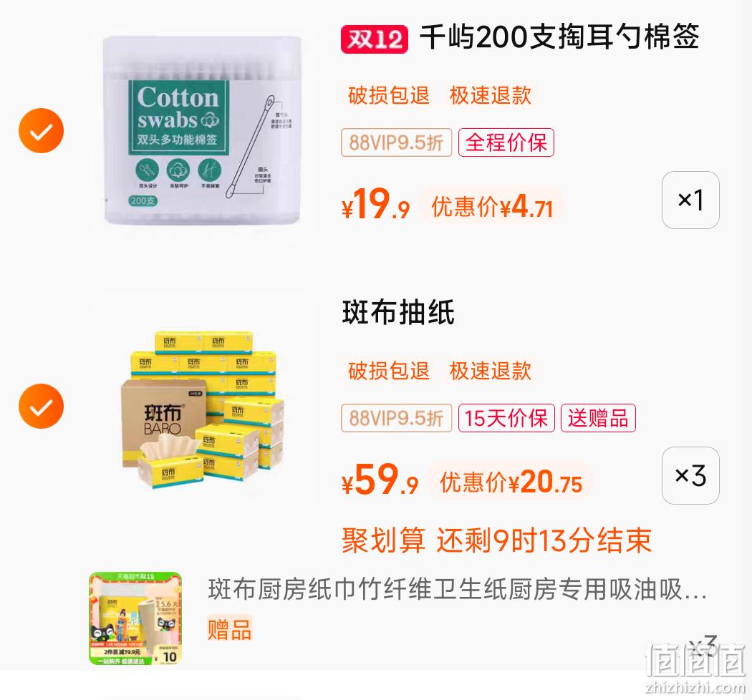Tap the 送赠品 gift tag
This screenshot has height=700, width=752.
598,418
